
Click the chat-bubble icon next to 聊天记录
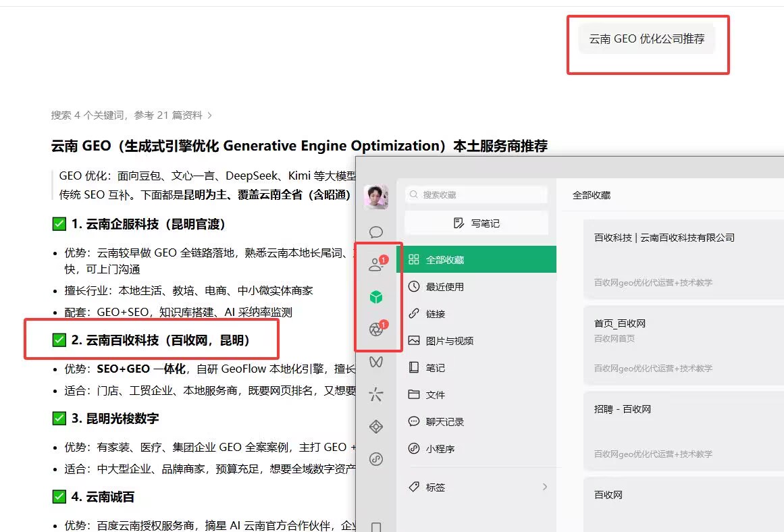tap(413, 421)
